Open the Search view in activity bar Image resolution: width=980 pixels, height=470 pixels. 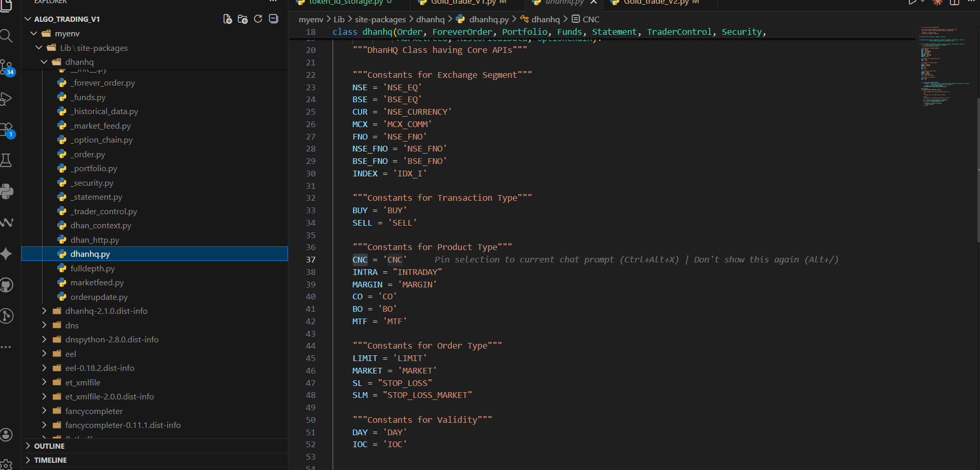(x=6, y=36)
